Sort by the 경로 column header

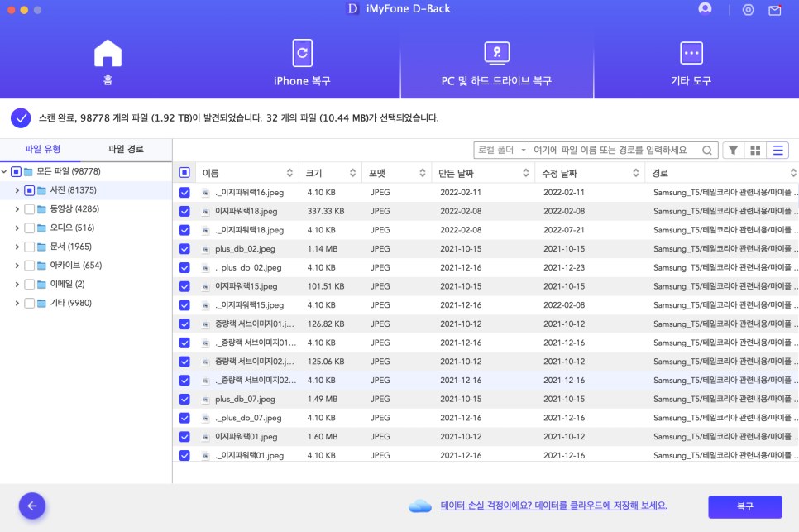click(722, 173)
